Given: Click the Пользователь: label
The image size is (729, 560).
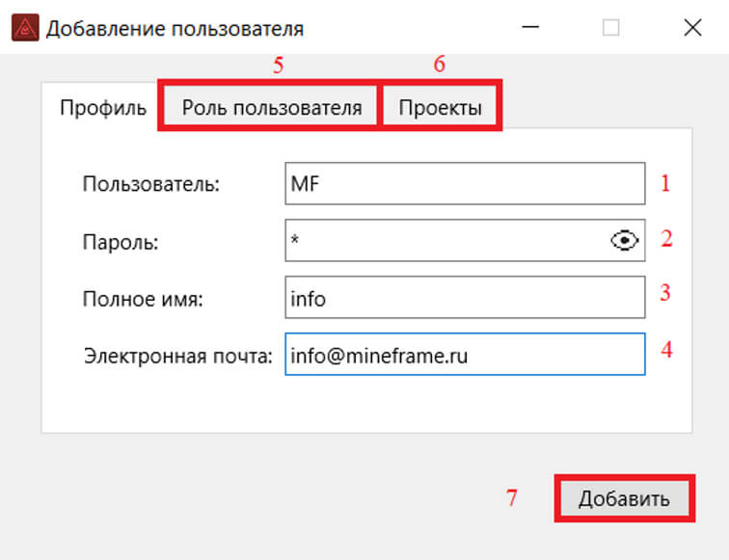Looking at the screenshot, I should (151, 184).
